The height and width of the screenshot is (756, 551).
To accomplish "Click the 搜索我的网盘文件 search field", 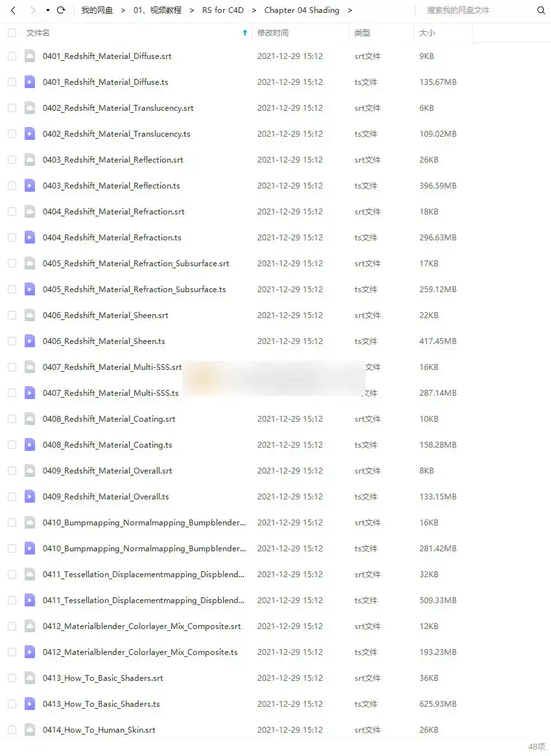I will [x=476, y=10].
